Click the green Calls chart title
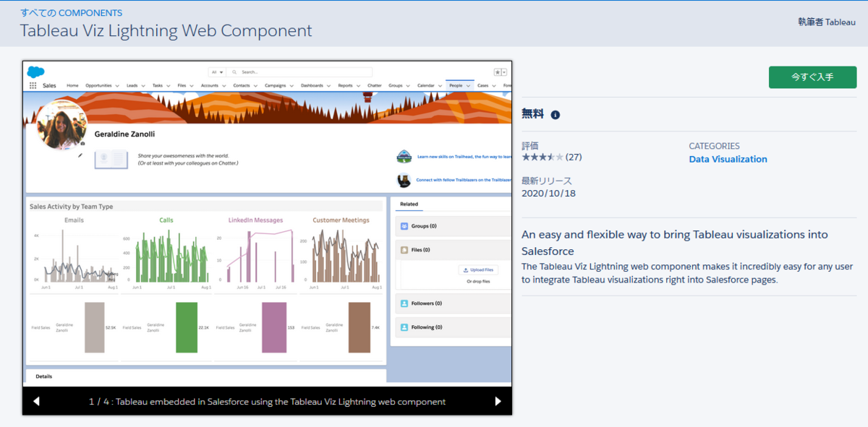Image resolution: width=868 pixels, height=427 pixels. (166, 220)
